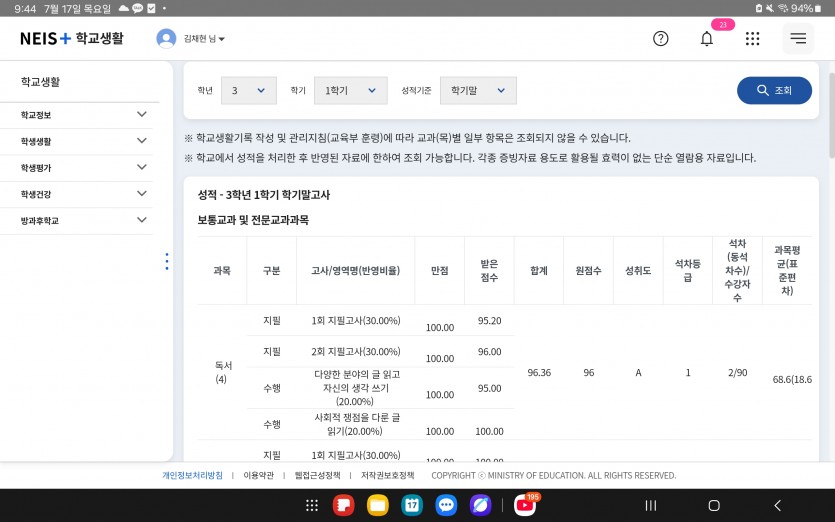Click the NEIS+ 학교생활 logo
This screenshot has height=522, width=835.
(72, 38)
